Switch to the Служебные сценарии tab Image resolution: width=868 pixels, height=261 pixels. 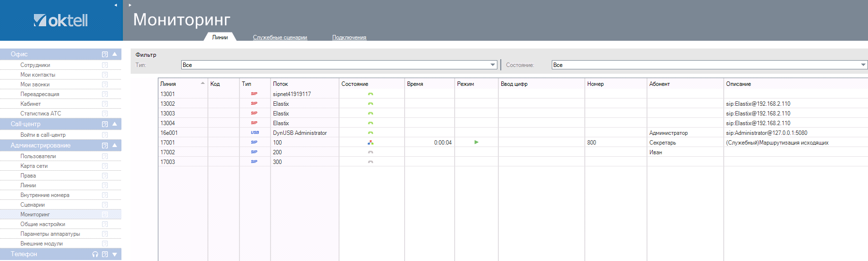280,37
